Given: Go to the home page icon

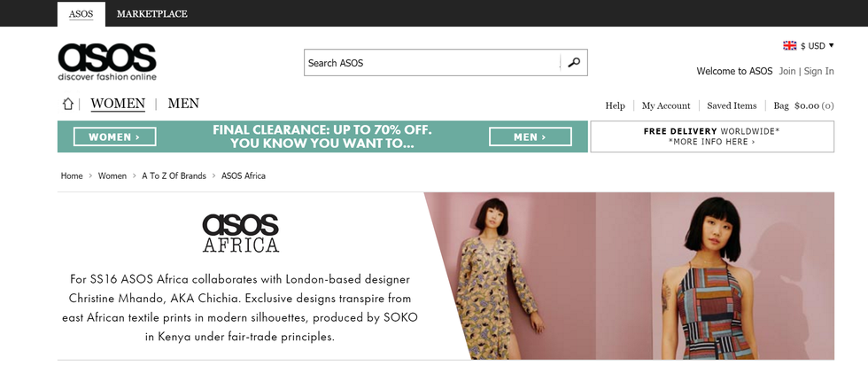Looking at the screenshot, I should [x=68, y=105].
